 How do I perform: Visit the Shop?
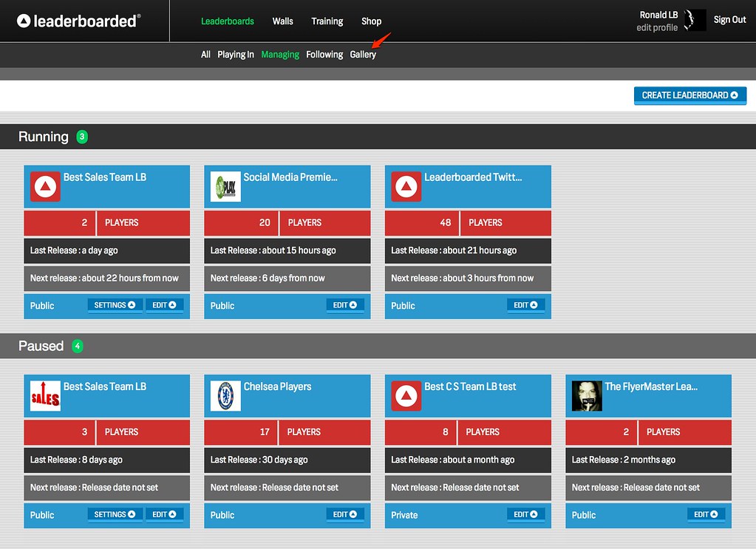(x=371, y=21)
